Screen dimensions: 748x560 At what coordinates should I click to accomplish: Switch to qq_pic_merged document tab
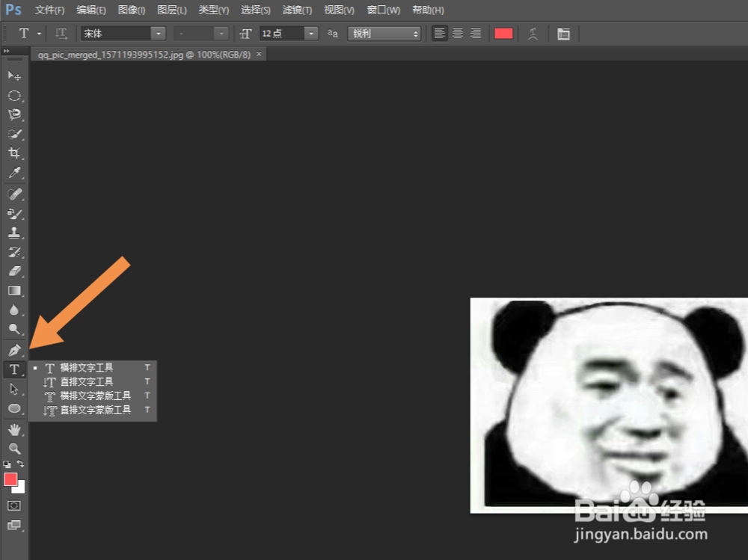click(144, 55)
